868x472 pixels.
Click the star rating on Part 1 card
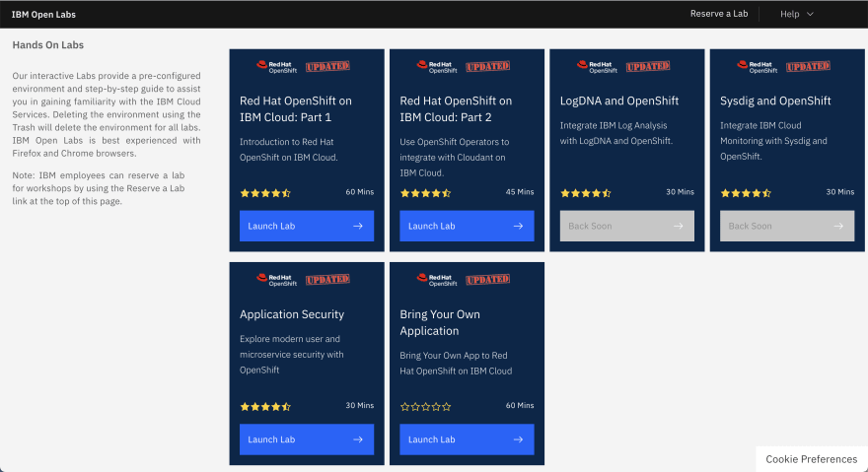point(265,193)
